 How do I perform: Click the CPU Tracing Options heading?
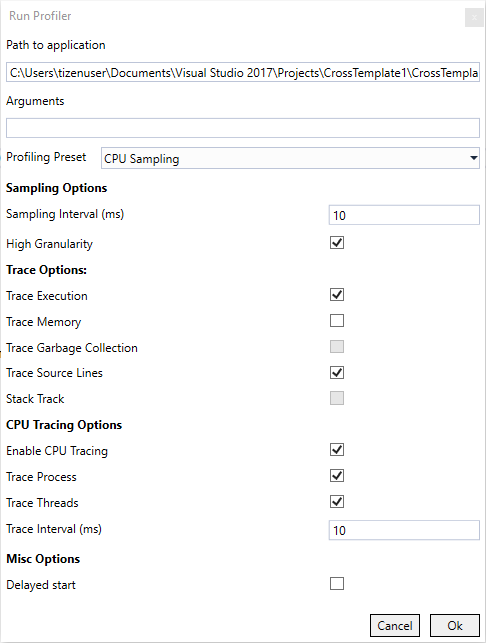[64, 425]
